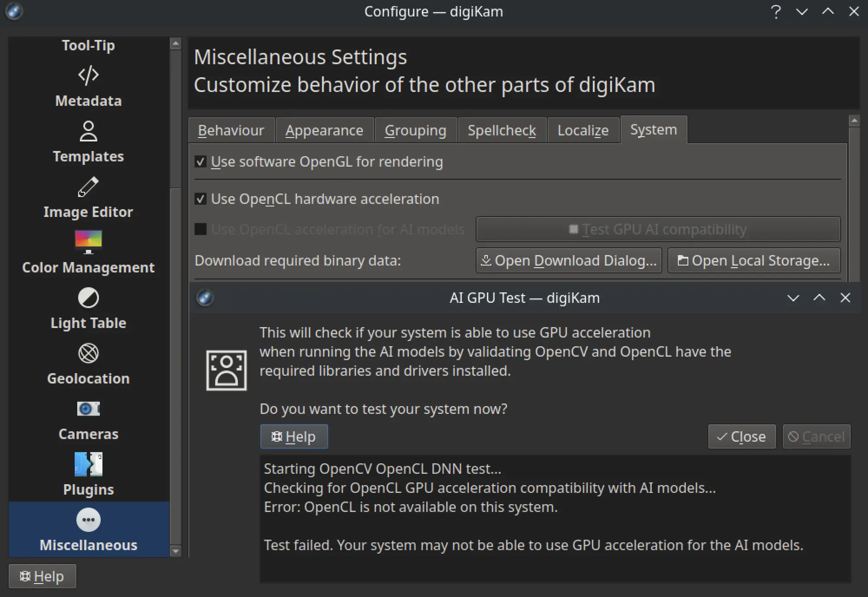This screenshot has height=597, width=868.
Task: Enable OpenCL acceleration for AI models
Action: [x=200, y=229]
